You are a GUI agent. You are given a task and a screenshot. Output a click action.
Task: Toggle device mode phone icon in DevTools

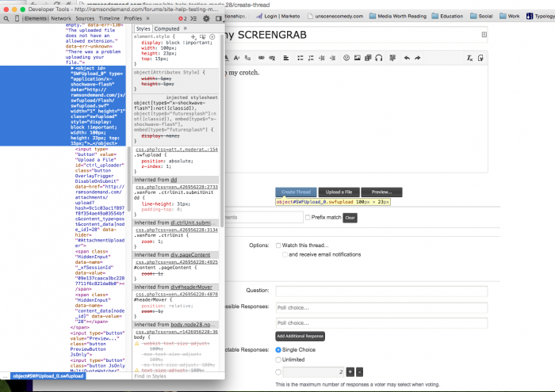click(17, 18)
